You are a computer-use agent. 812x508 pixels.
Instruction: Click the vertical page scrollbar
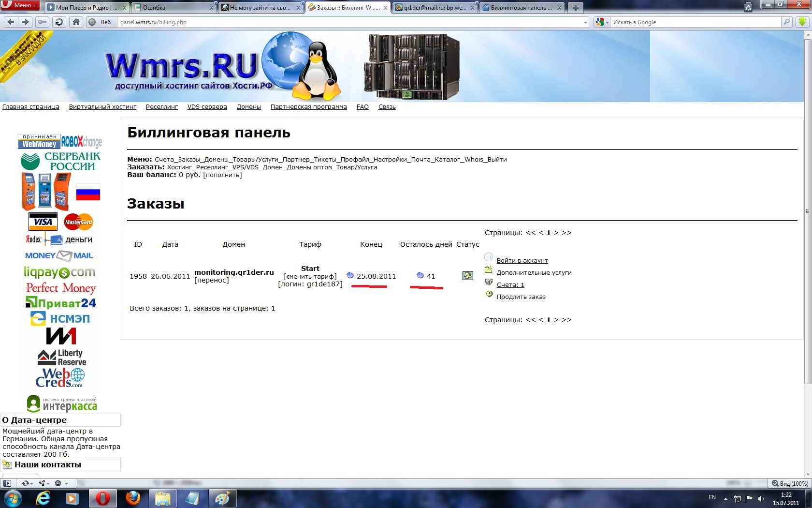tap(807, 211)
